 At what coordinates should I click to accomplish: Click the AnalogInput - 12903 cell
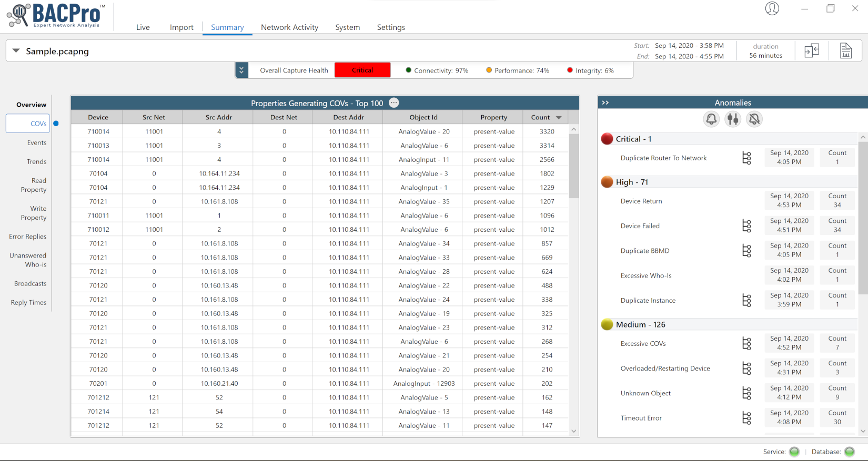tap(423, 383)
